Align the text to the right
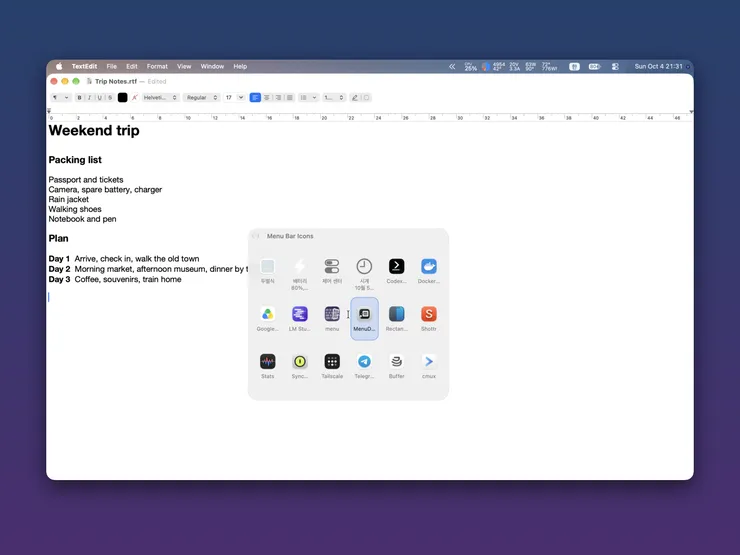Screen dimensions: 740x555 pos(278,98)
